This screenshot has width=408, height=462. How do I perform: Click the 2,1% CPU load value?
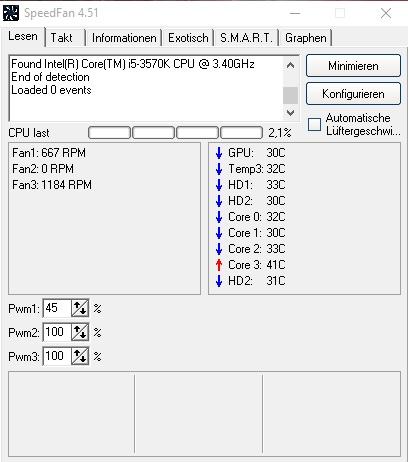280,133
